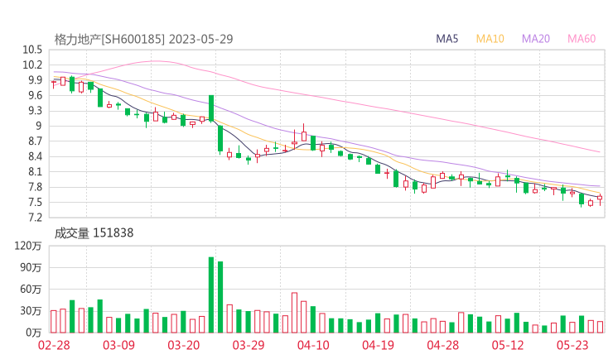This screenshot has height=364, width=613.
Task: Click the 03-09 date axis label
Action: tap(118, 345)
